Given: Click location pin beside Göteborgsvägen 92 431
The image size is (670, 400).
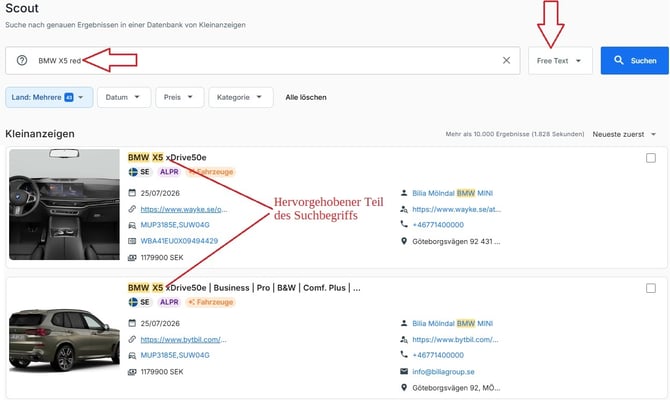Looking at the screenshot, I should click(404, 241).
